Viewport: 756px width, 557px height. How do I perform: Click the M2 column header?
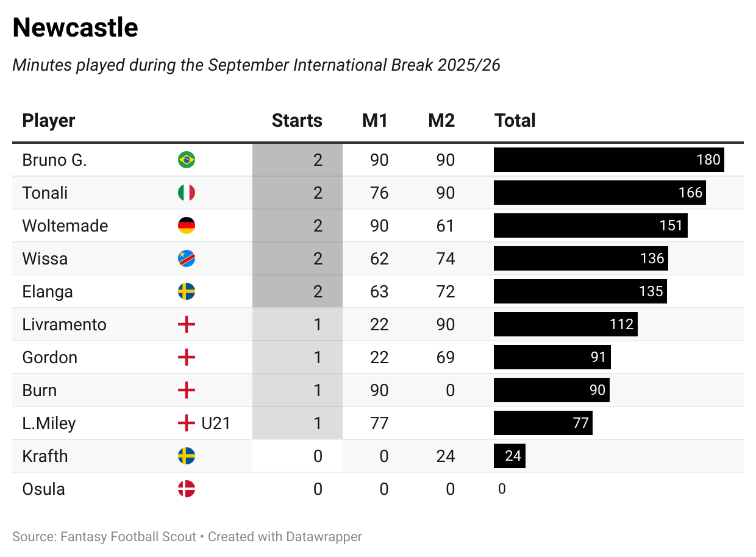[x=441, y=121]
